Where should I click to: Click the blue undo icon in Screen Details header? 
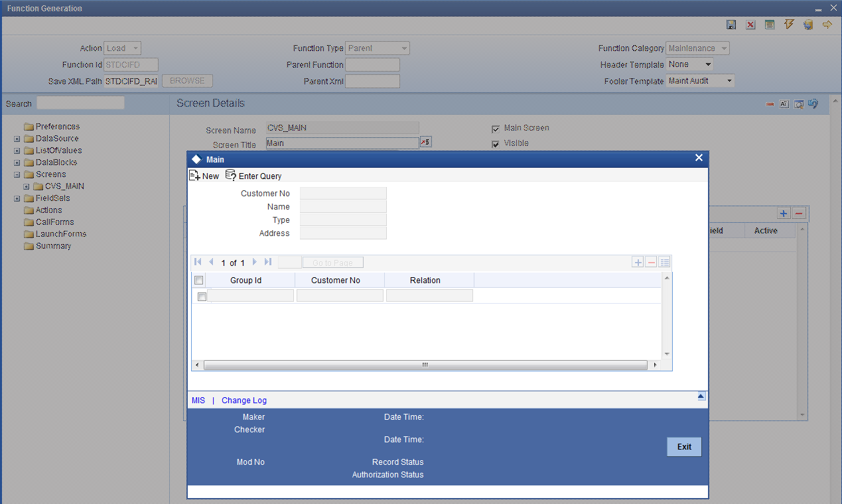(813, 104)
